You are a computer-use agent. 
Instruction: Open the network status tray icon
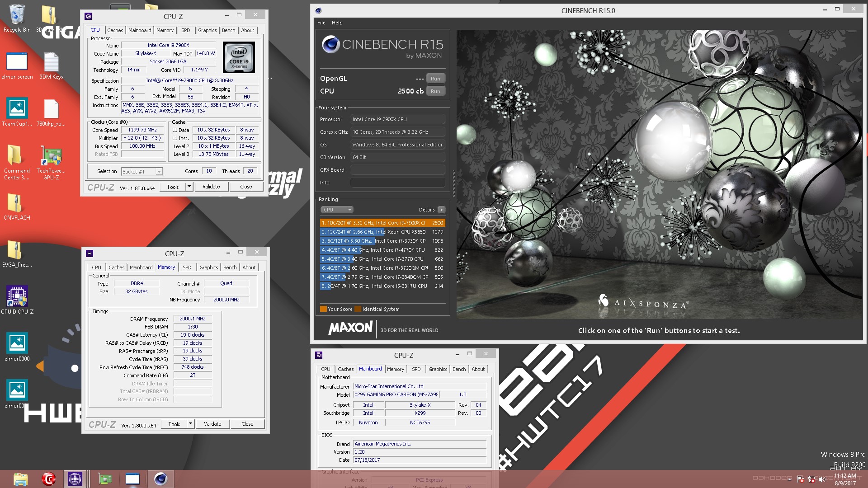tap(811, 479)
